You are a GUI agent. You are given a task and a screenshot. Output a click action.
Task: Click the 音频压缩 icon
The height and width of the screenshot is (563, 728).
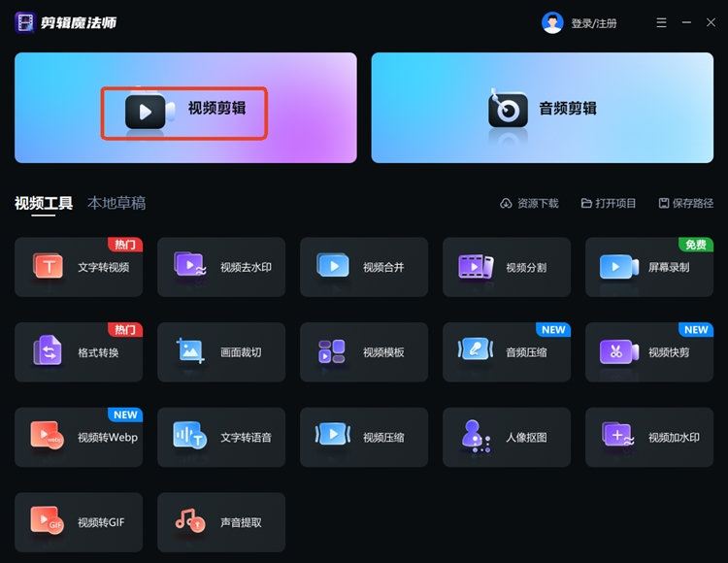point(476,349)
